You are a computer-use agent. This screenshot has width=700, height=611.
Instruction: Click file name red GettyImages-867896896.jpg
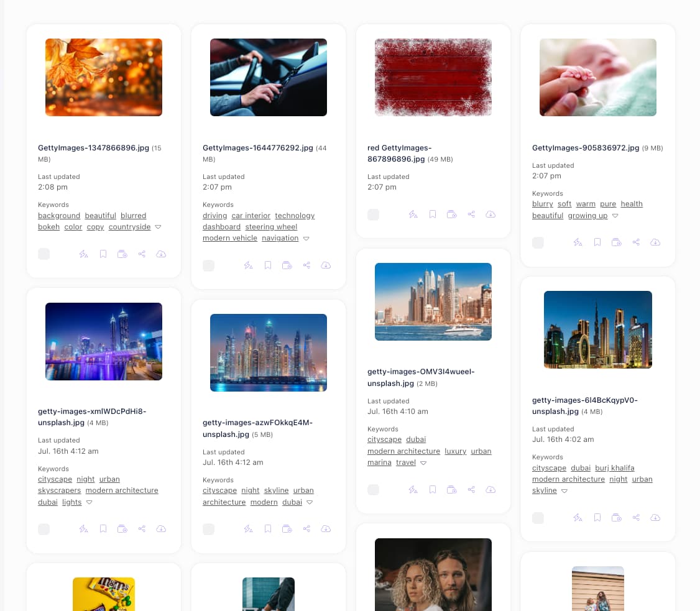click(400, 153)
